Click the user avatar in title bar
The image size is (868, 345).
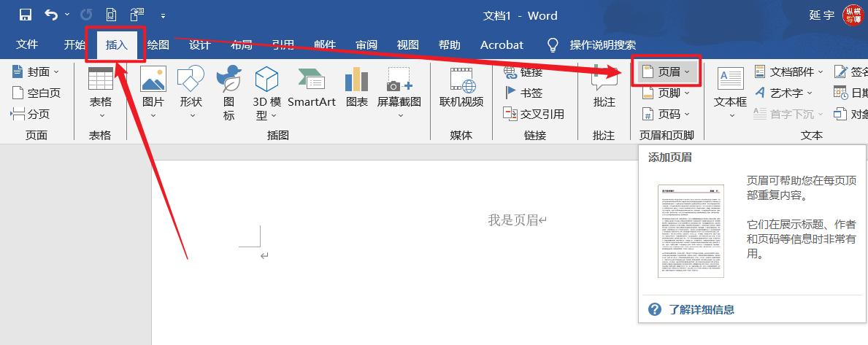pos(853,15)
